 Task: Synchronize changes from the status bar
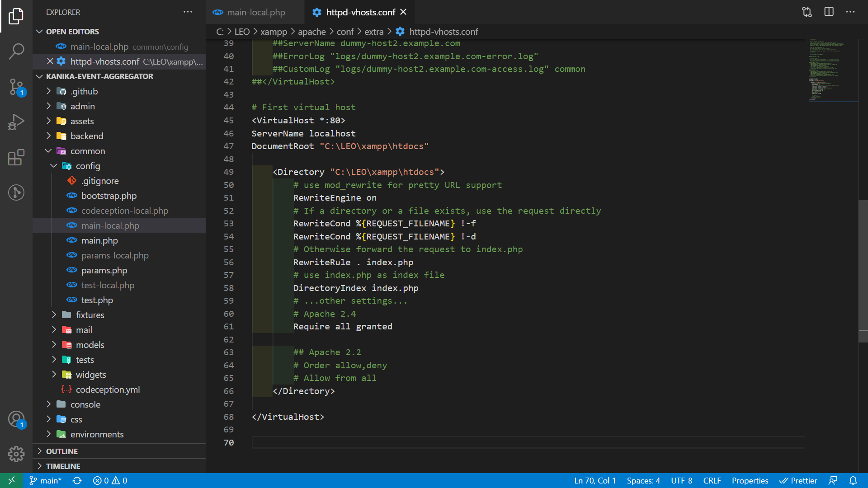(77, 480)
